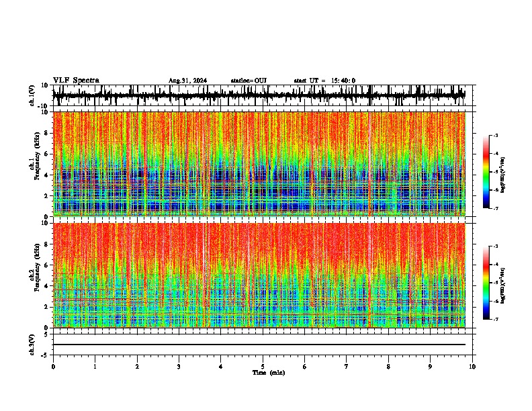The height and width of the screenshot is (411, 532).
Task: Click the ch.1 color scale bar
Action: pos(486,172)
